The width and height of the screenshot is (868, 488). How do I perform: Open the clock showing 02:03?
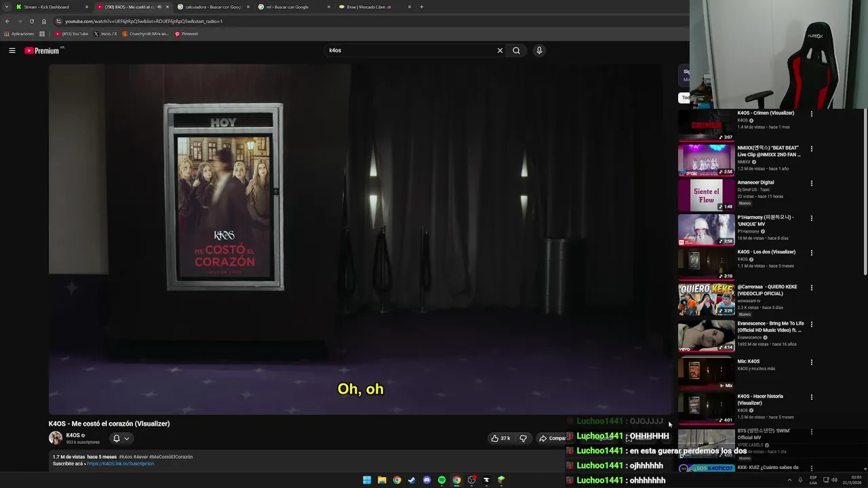click(x=852, y=480)
